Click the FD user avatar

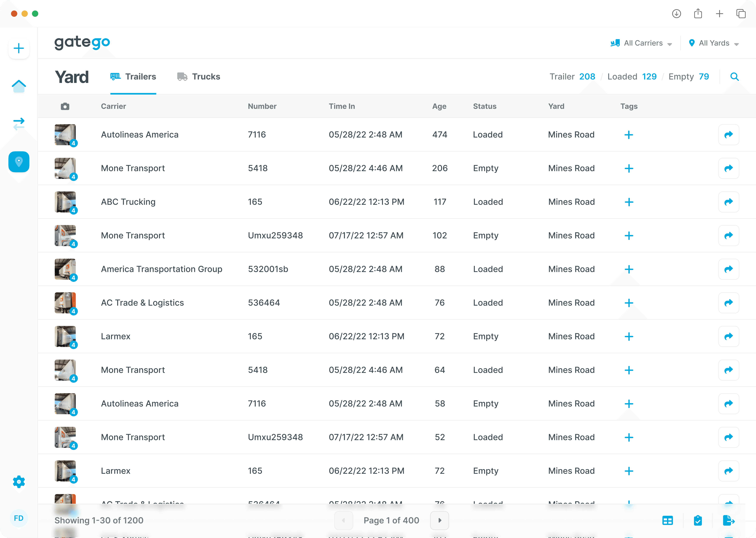coord(19,518)
